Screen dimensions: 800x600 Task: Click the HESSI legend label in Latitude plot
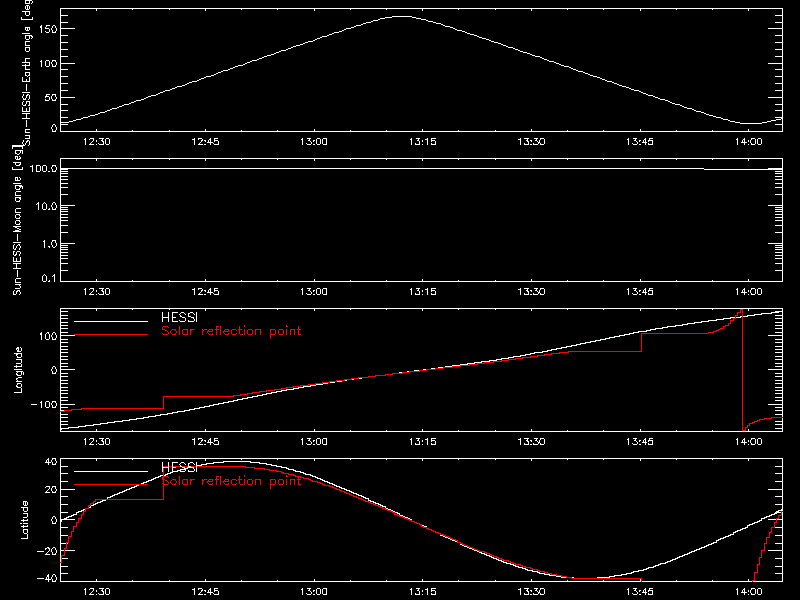pyautogui.click(x=179, y=467)
